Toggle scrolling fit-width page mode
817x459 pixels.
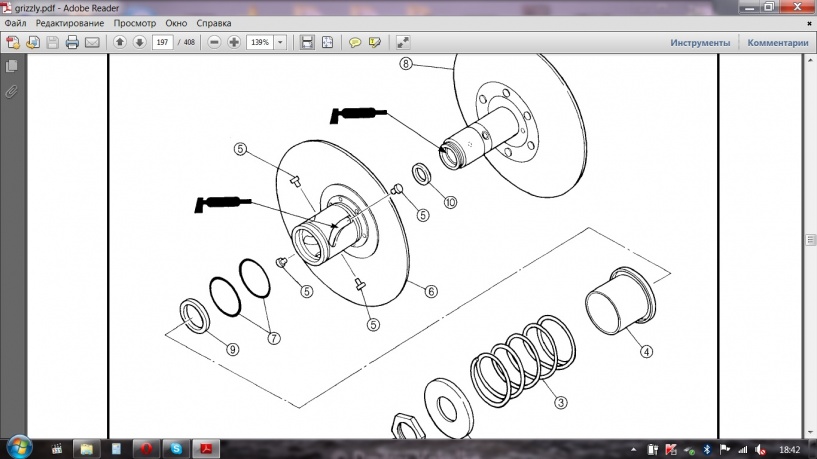point(307,43)
